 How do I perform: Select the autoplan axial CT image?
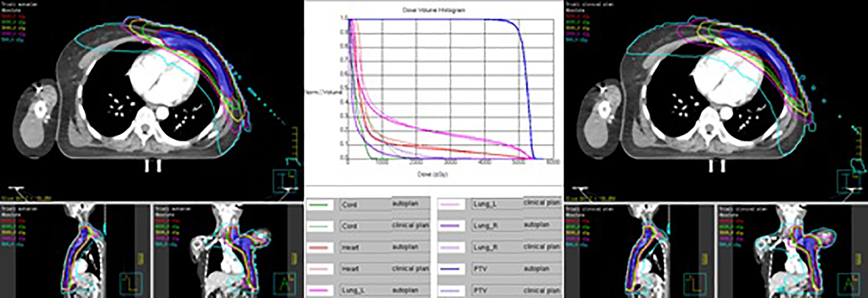point(151,99)
